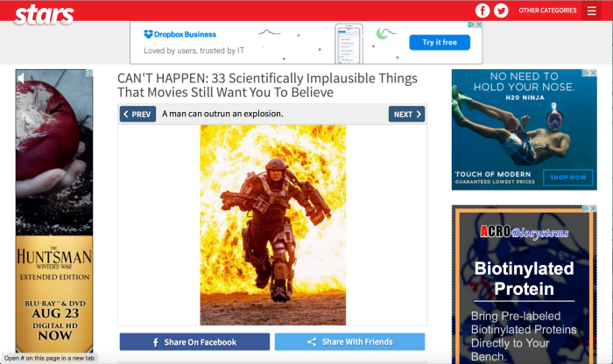Viewport: 613px width, 364px height.
Task: Open the Stars Twitter page icon
Action: click(501, 10)
